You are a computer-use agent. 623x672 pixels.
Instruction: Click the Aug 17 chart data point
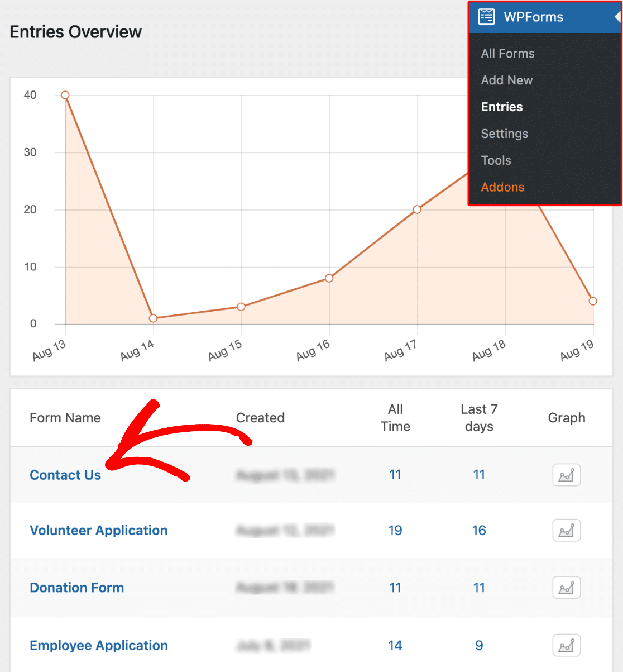coord(417,209)
